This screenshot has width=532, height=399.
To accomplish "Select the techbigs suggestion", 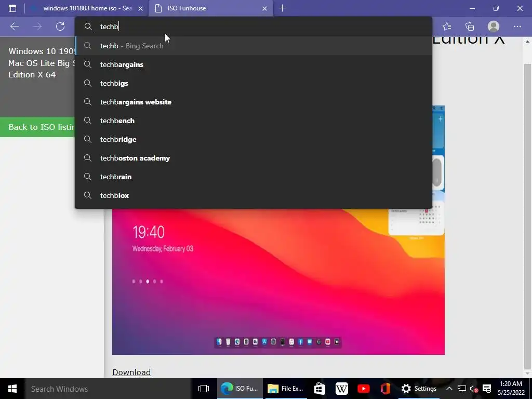I will coord(254,83).
